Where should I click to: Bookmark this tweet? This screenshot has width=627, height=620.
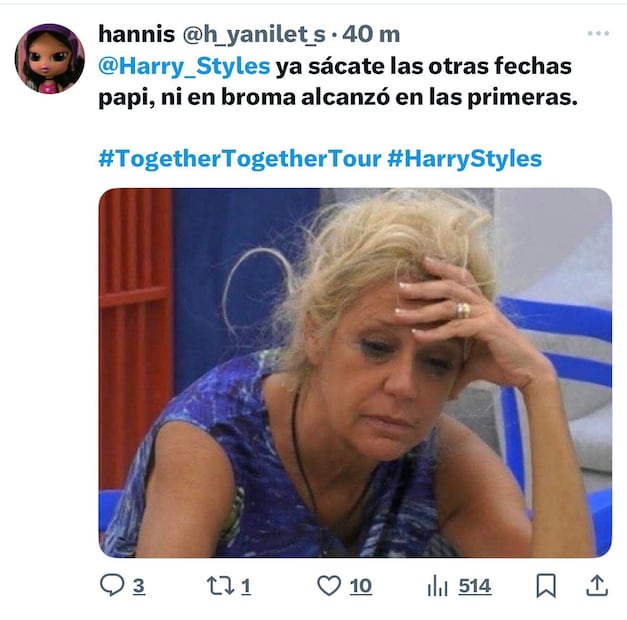click(546, 586)
